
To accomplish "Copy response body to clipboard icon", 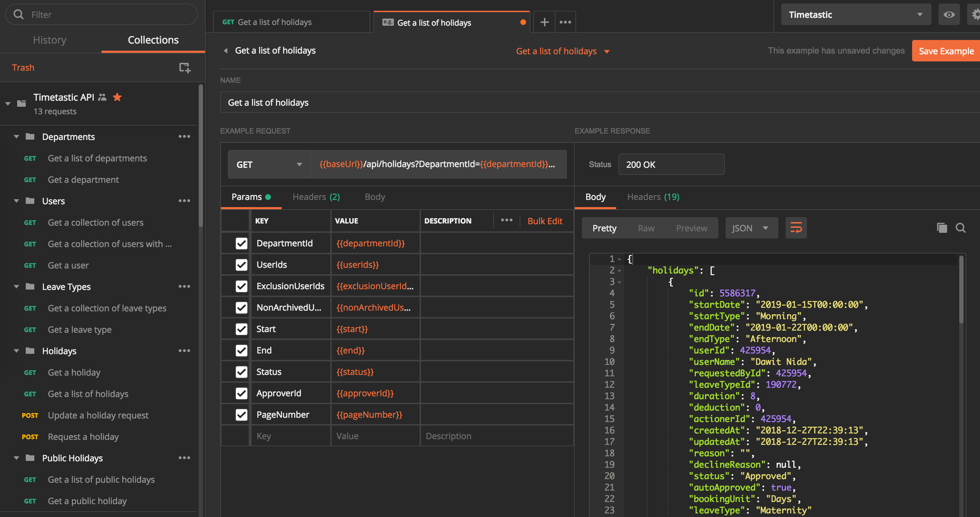I will [x=941, y=228].
